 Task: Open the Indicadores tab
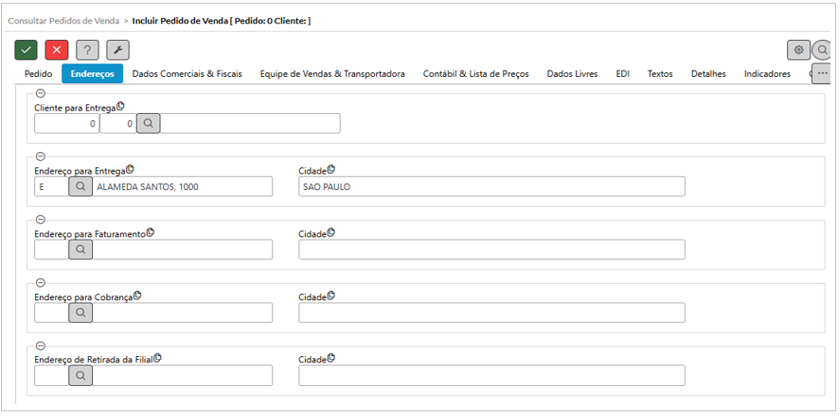click(767, 74)
